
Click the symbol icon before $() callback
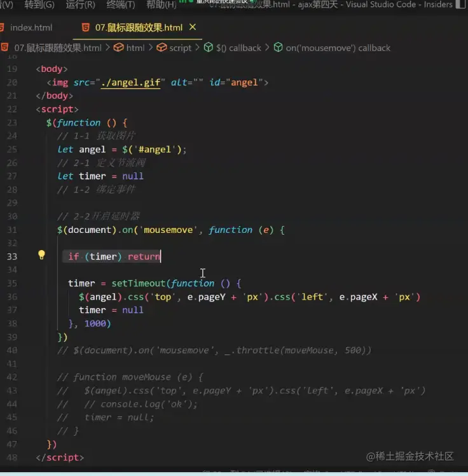(x=209, y=47)
